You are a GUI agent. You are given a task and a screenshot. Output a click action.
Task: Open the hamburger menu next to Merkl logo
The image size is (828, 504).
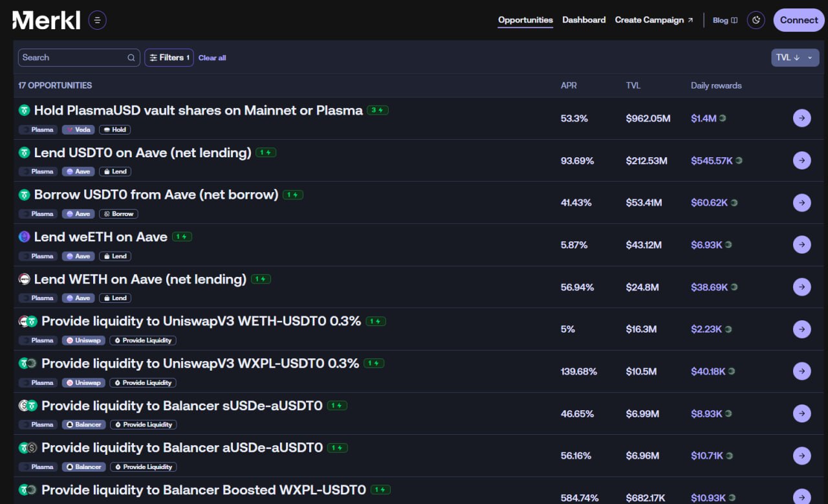[x=97, y=20]
